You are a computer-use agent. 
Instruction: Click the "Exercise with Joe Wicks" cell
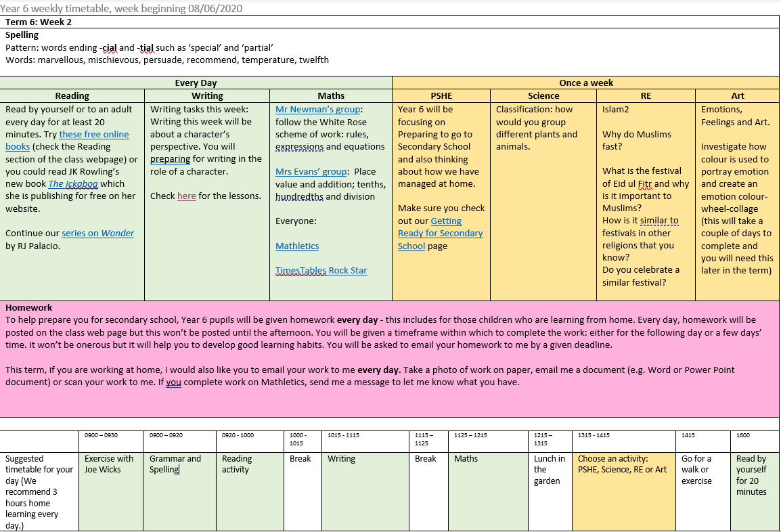click(x=109, y=464)
